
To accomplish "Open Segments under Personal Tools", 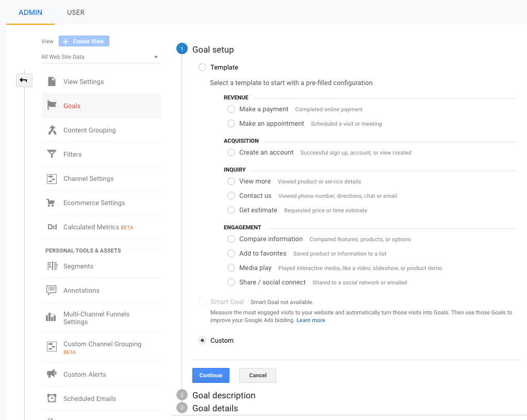I will click(x=102, y=266).
